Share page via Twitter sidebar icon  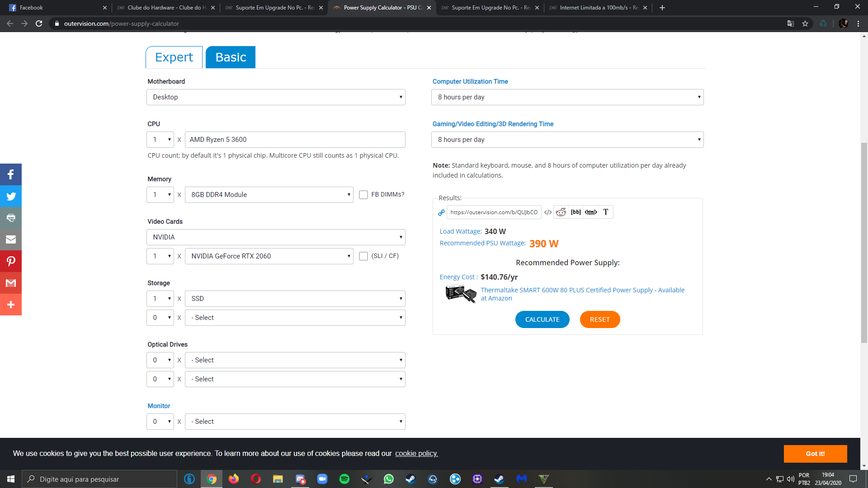click(x=11, y=196)
